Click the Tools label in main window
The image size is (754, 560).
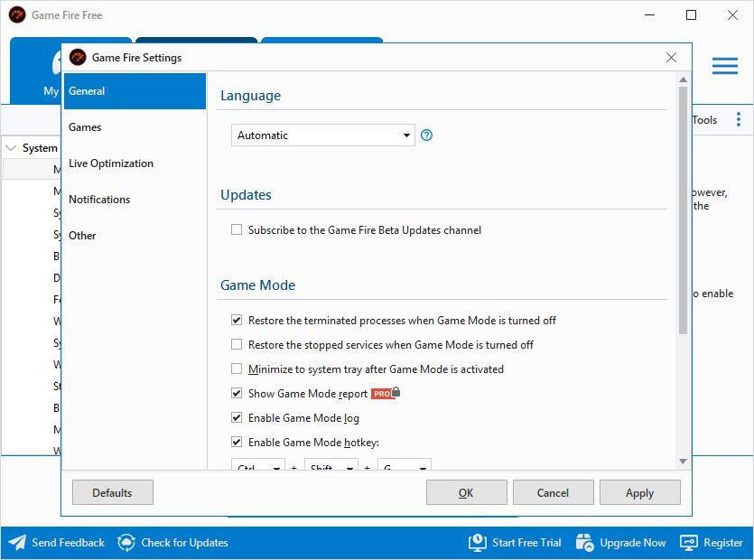pos(704,120)
